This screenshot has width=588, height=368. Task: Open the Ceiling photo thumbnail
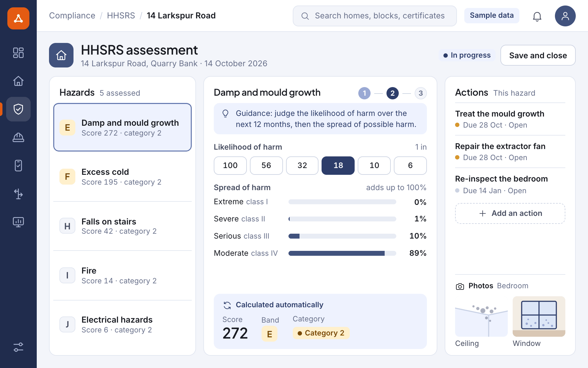(x=481, y=316)
